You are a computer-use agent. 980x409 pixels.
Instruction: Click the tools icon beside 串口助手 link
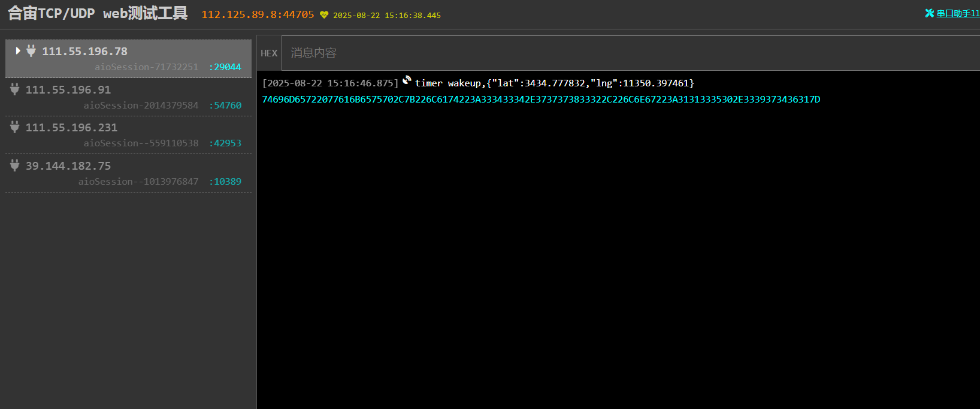click(x=930, y=13)
